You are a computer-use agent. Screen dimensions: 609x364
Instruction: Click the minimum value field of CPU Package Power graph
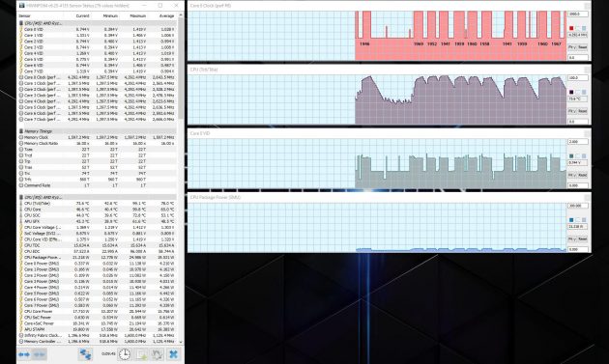click(578, 249)
